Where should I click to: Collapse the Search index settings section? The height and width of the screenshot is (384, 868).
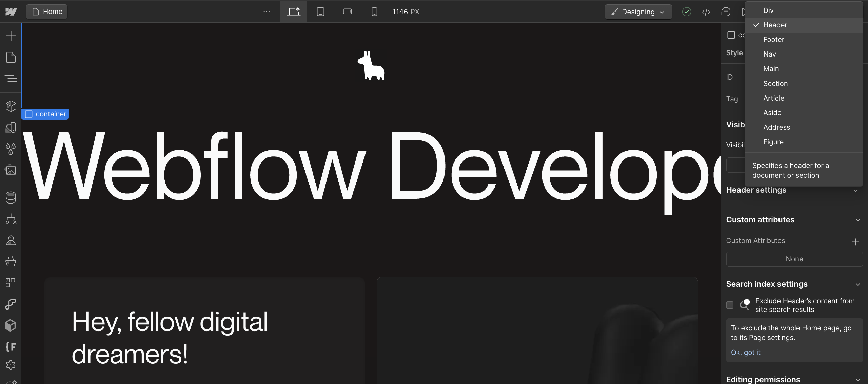[858, 284]
